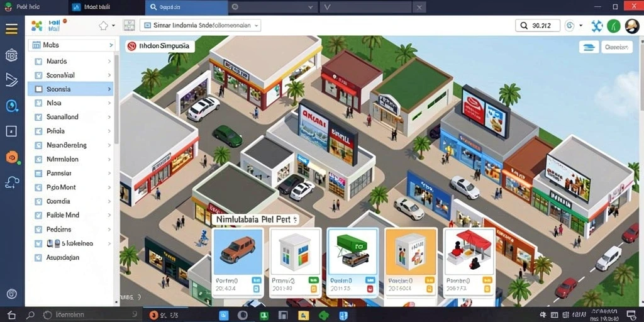Expand the Muards row chevron

[x=109, y=62]
